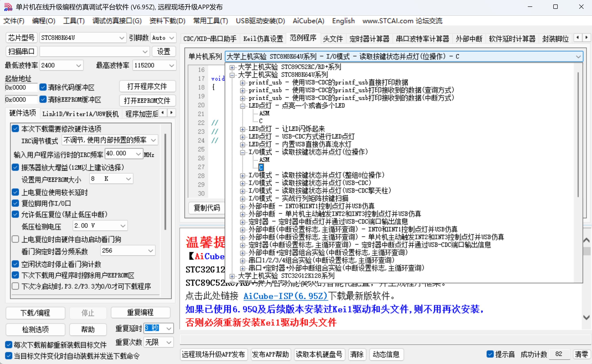Toggle 提示音 checkbox

coord(490,354)
